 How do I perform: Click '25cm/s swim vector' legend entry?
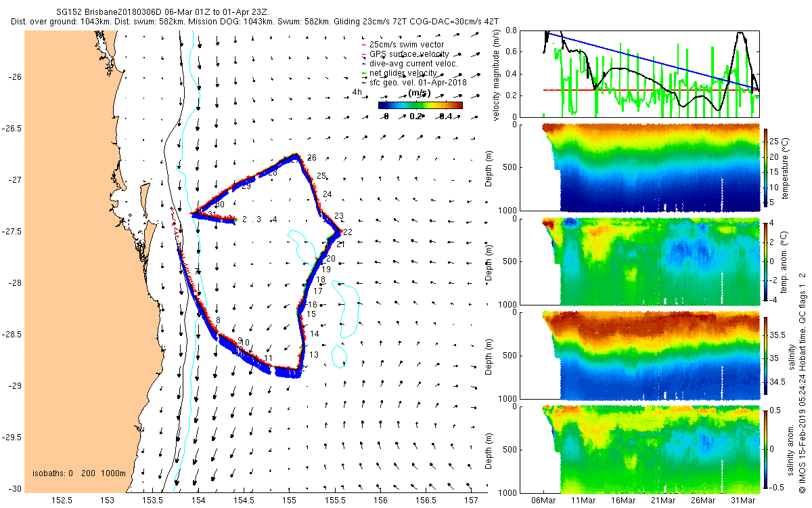click(407, 45)
